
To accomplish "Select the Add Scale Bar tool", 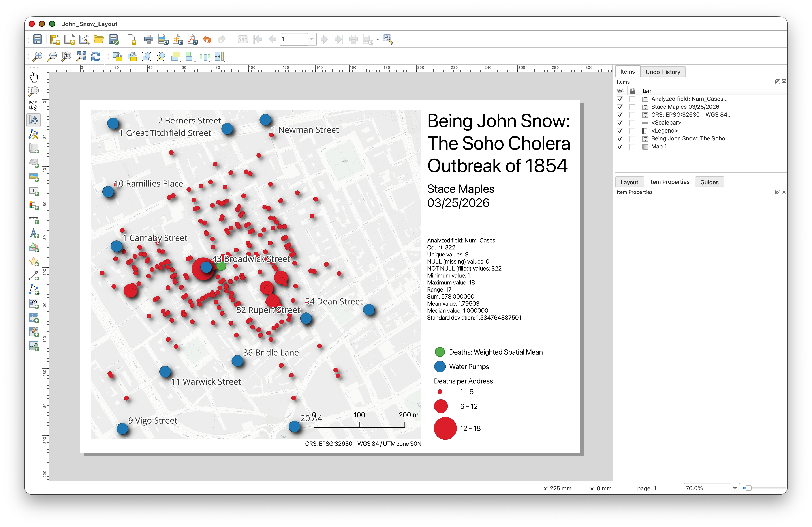I will point(34,220).
